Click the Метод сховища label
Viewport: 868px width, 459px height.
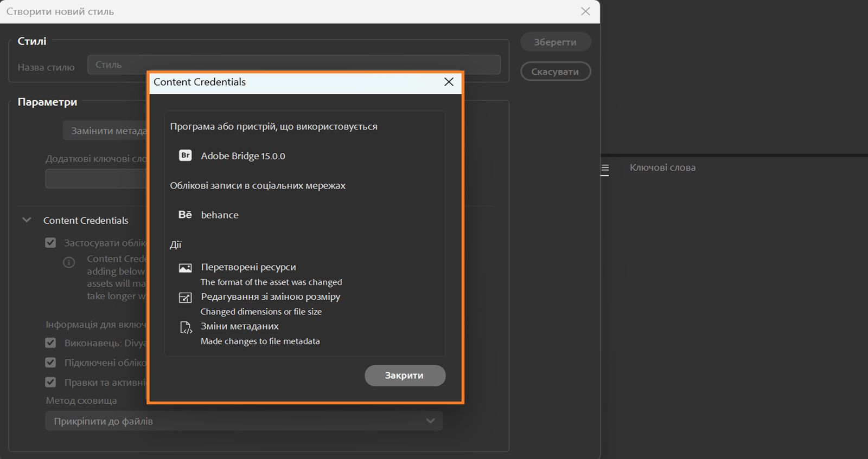point(81,401)
